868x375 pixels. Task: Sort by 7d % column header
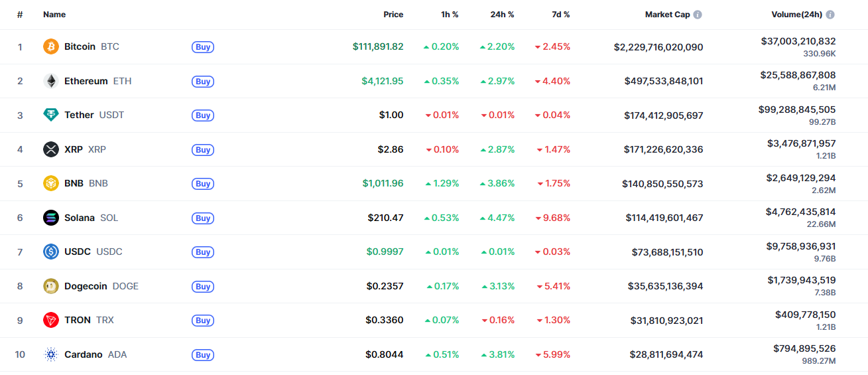click(560, 15)
